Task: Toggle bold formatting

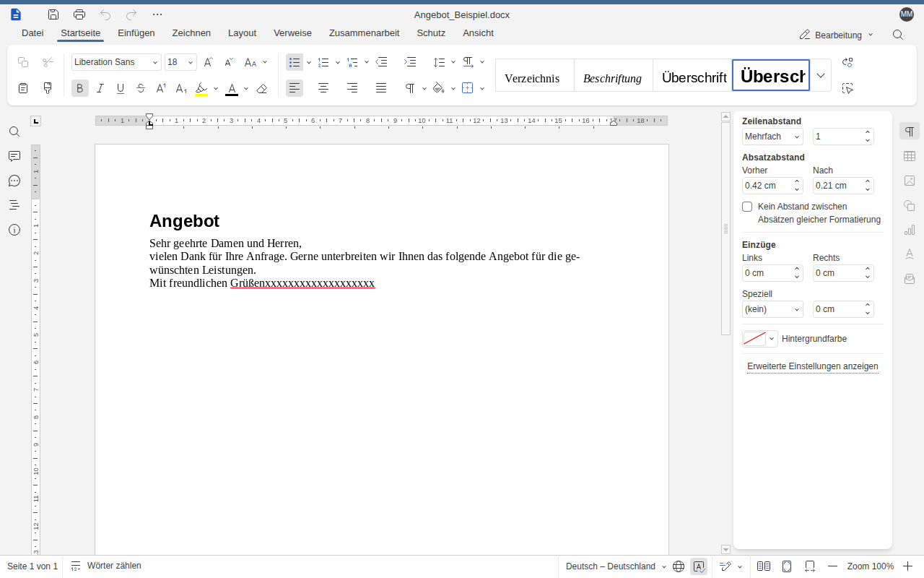Action: (x=80, y=88)
